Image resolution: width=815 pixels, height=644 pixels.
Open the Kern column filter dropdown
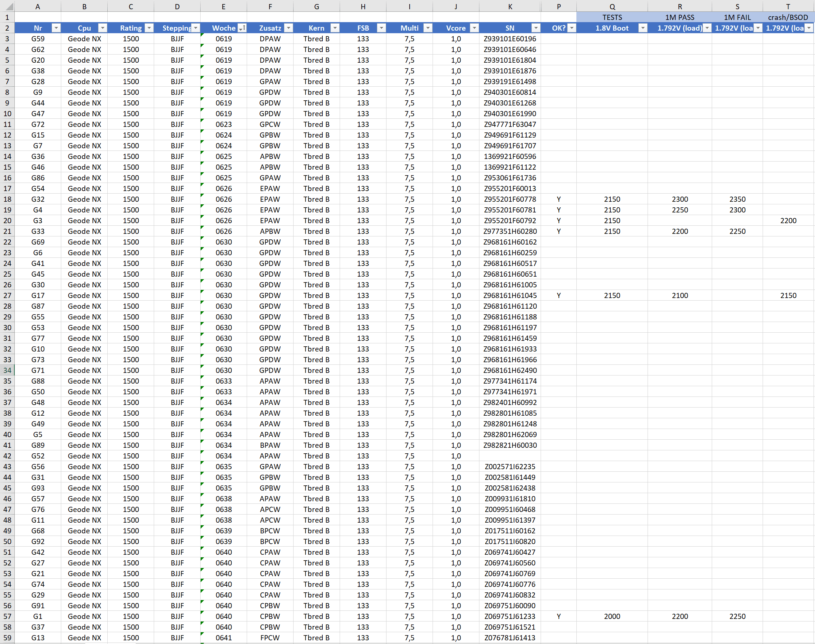tap(335, 28)
